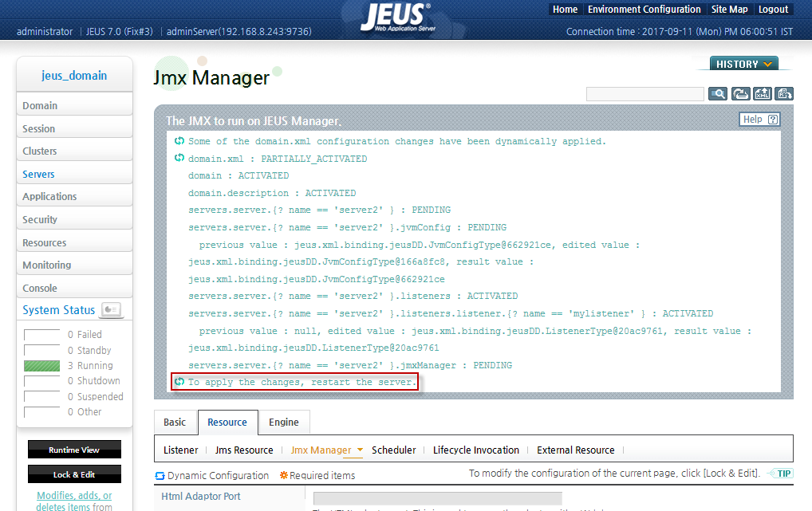This screenshot has height=511, width=812.
Task: Click Logout in the top menu
Action: 773,10
